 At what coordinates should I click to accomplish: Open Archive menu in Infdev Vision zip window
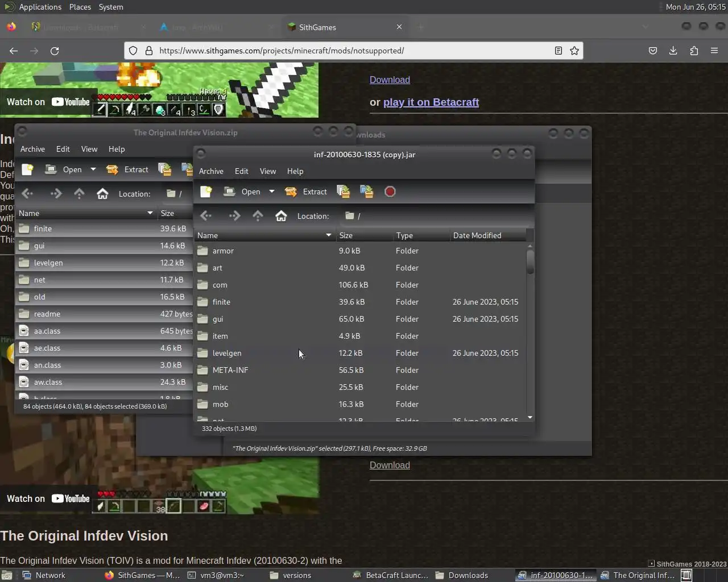coord(32,149)
